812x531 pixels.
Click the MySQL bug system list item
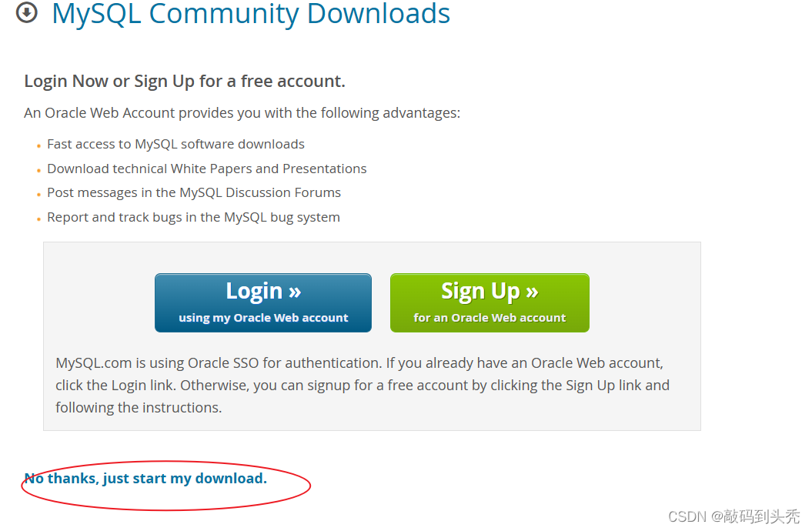[x=193, y=217]
